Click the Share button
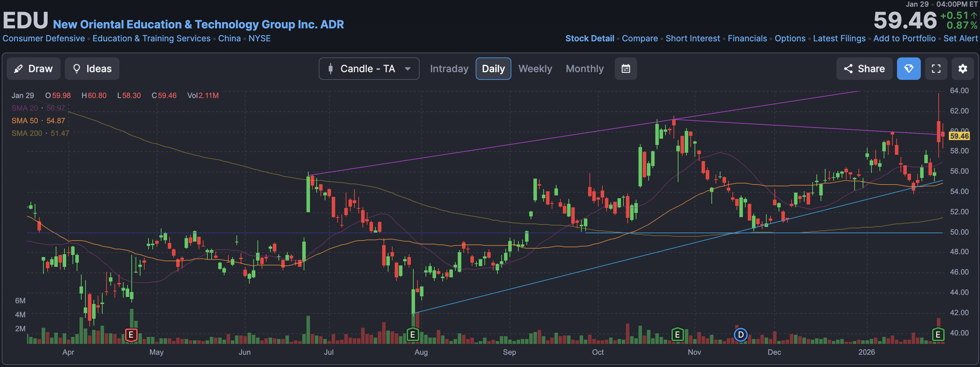This screenshot has height=367, width=980. [864, 69]
